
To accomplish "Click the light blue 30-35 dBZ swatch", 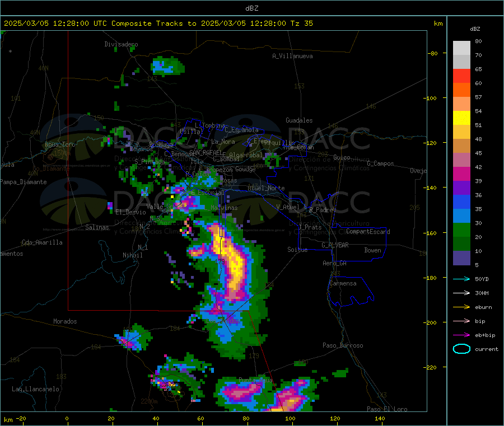I will (461, 216).
